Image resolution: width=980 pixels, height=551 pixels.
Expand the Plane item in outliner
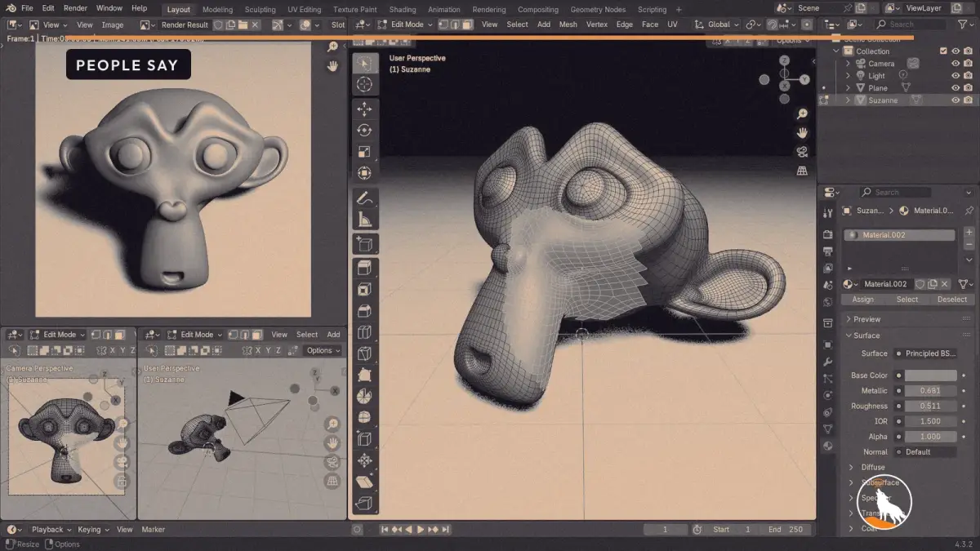(x=848, y=88)
